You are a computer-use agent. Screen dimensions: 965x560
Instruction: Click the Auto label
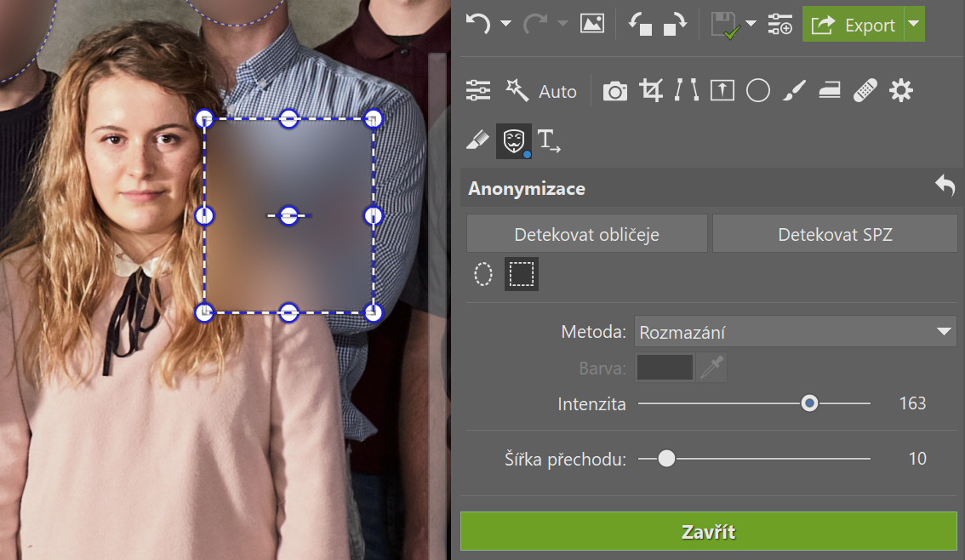(x=557, y=92)
